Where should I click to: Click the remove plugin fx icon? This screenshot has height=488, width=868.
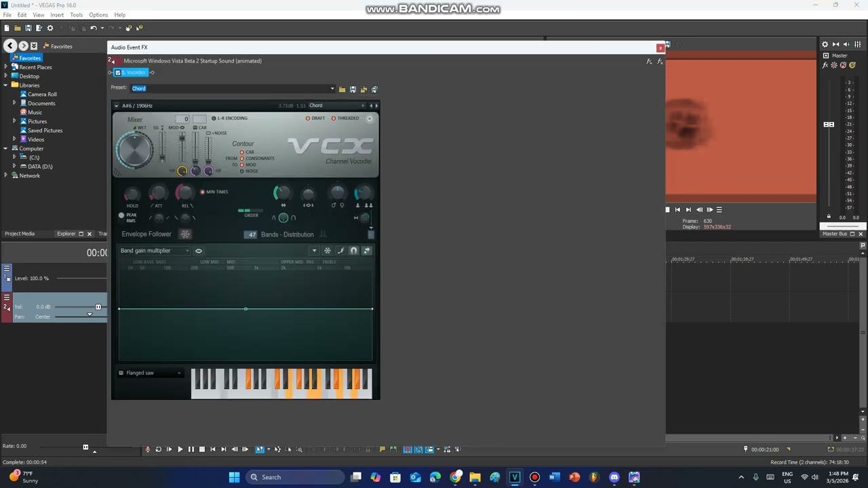tap(660, 61)
